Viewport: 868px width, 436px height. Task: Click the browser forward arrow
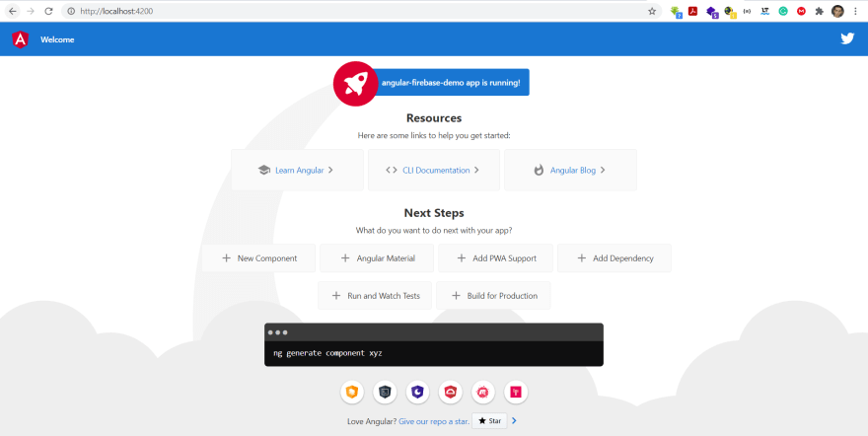pos(31,11)
